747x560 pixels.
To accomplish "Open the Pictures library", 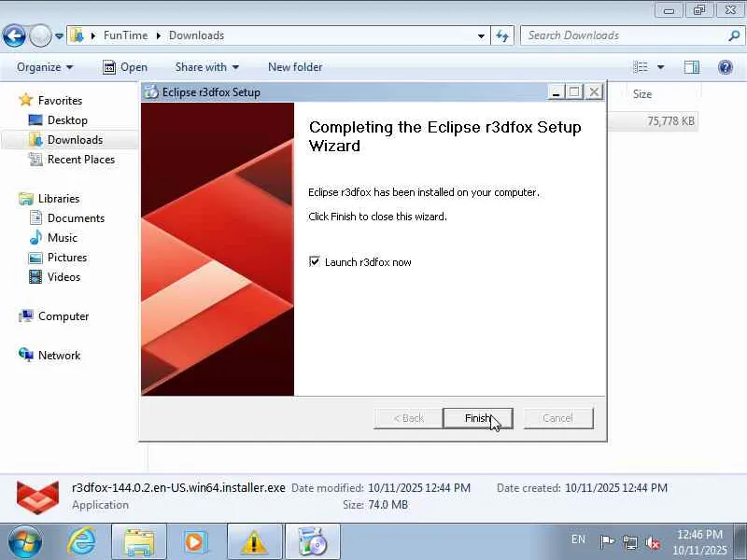I will (66, 258).
